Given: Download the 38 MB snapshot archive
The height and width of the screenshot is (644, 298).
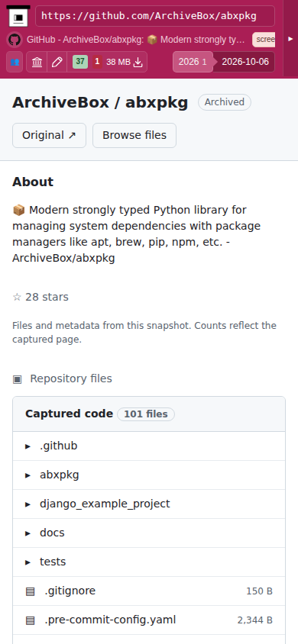Looking at the screenshot, I should (x=124, y=62).
